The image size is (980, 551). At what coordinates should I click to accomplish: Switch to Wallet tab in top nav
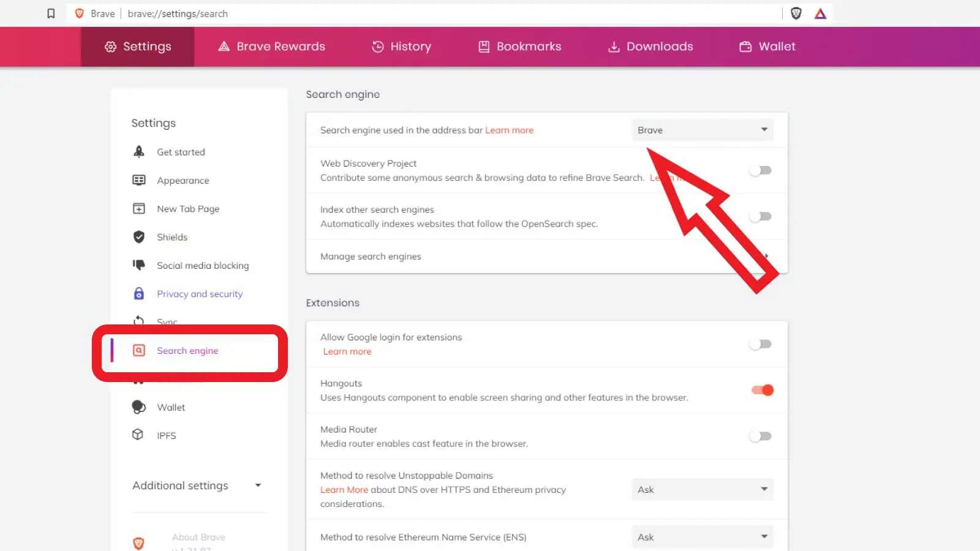(767, 47)
